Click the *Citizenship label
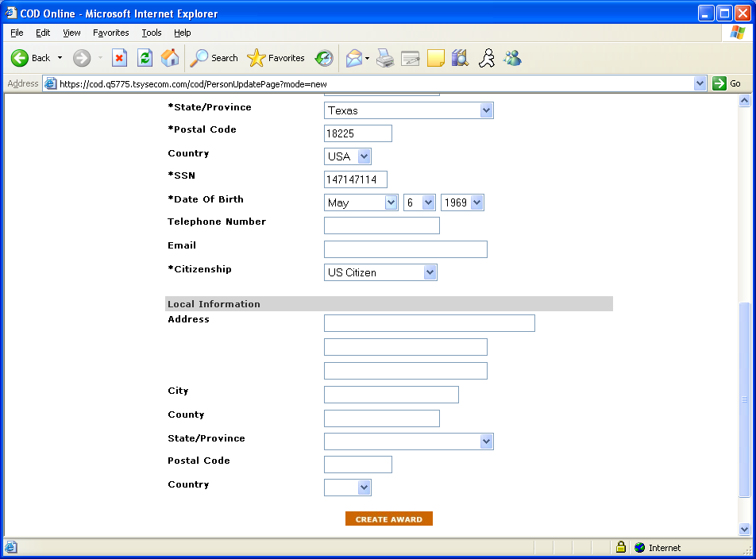The image size is (756, 559). [x=199, y=269]
